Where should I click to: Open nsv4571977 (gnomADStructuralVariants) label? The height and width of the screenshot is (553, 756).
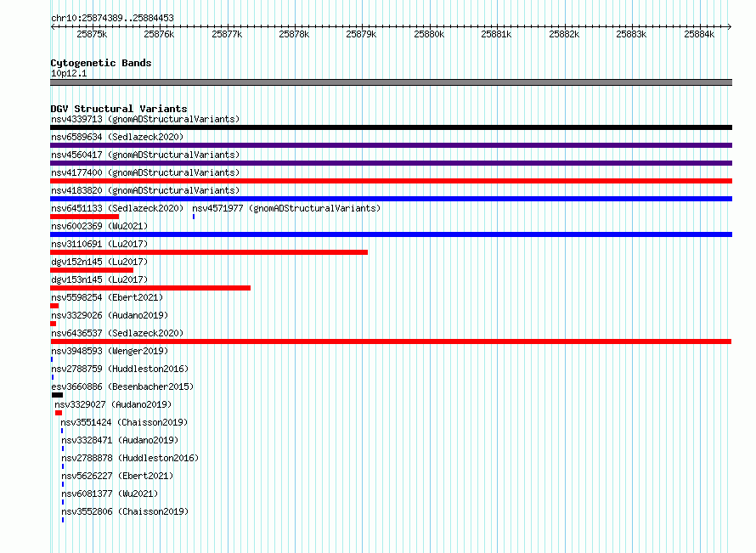(286, 208)
